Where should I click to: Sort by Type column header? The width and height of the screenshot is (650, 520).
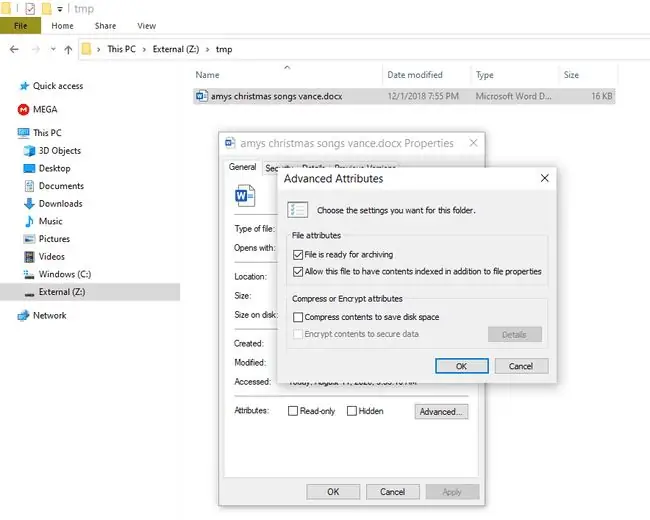tap(514, 75)
